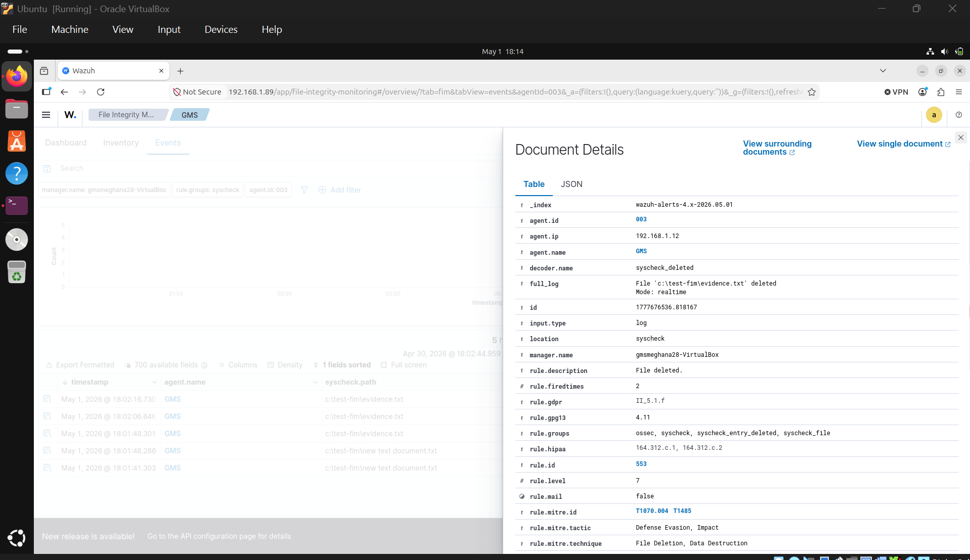Open the VirtualBox Machine menu
The image size is (970, 560).
(x=70, y=29)
